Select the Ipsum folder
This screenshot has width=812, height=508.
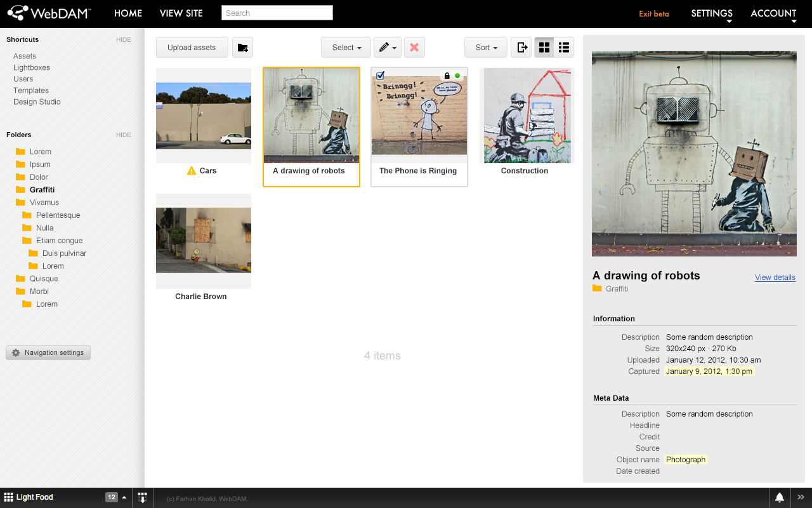(x=40, y=164)
